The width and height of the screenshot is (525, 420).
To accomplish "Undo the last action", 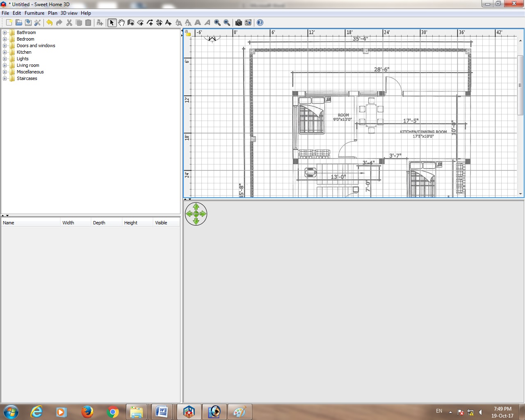I will coord(50,23).
